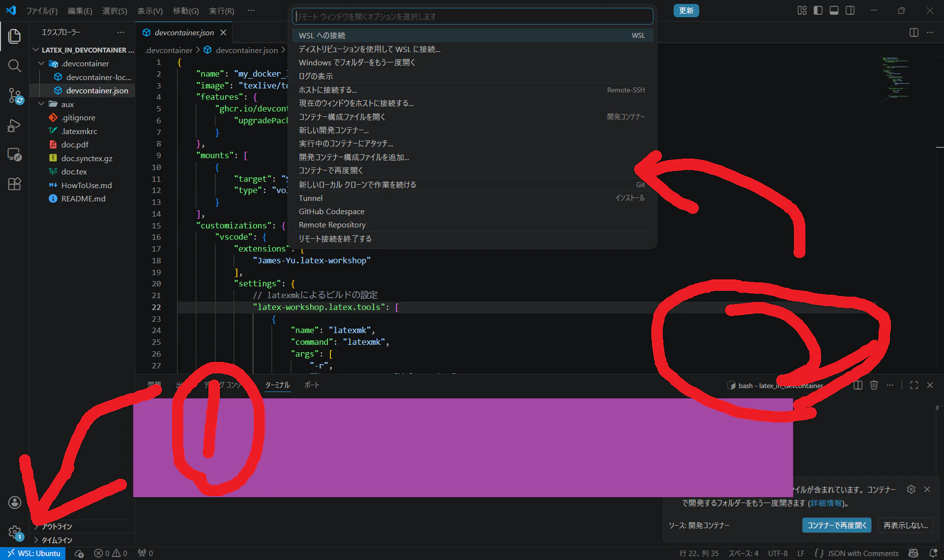The height and width of the screenshot is (560, 944).
Task: Focus the remote window options input box
Action: pos(472,17)
